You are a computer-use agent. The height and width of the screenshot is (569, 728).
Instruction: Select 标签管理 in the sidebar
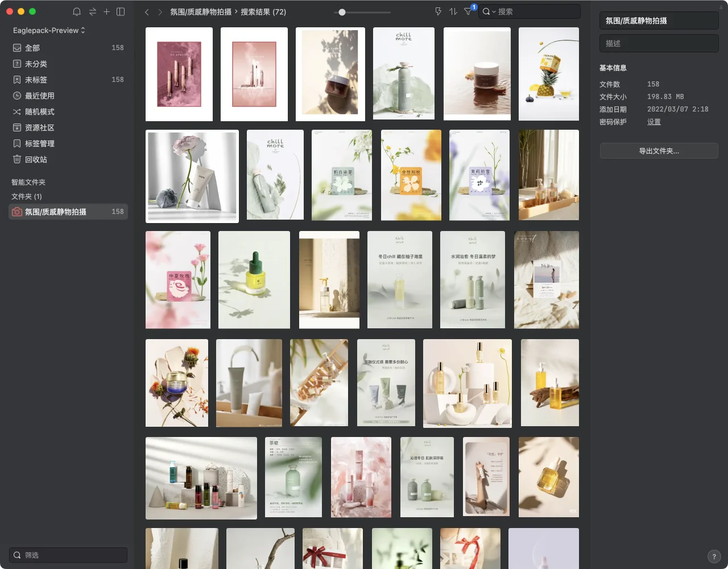(x=39, y=143)
